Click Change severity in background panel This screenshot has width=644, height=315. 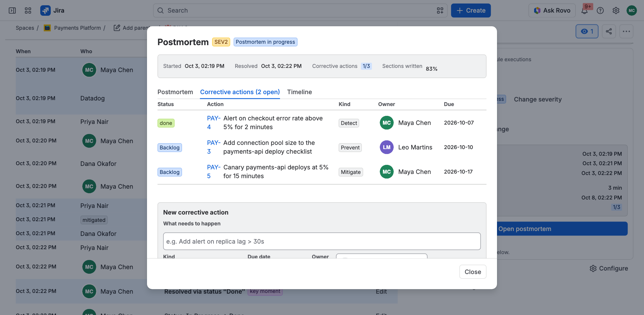[538, 99]
